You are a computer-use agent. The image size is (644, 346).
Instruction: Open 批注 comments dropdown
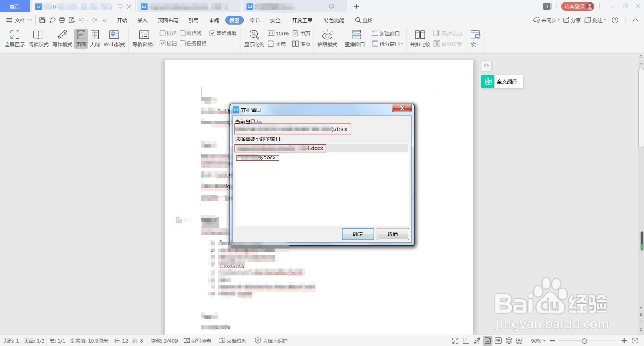point(595,20)
